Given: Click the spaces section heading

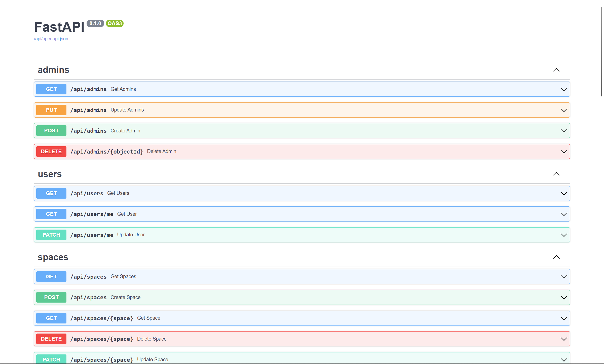Looking at the screenshot, I should pos(53,258).
